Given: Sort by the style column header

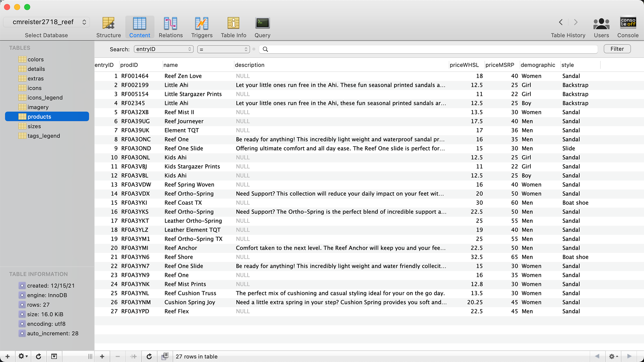Looking at the screenshot, I should click(580, 65).
